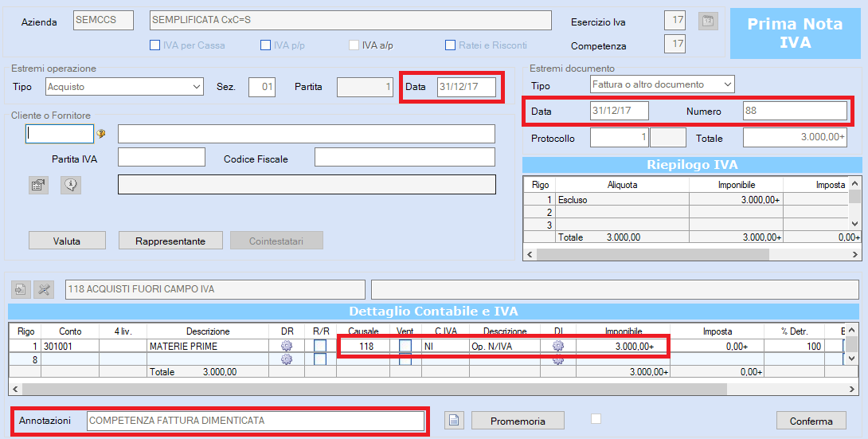Click down arrow of Riepilogo IVA scrollbar

pyautogui.click(x=854, y=224)
